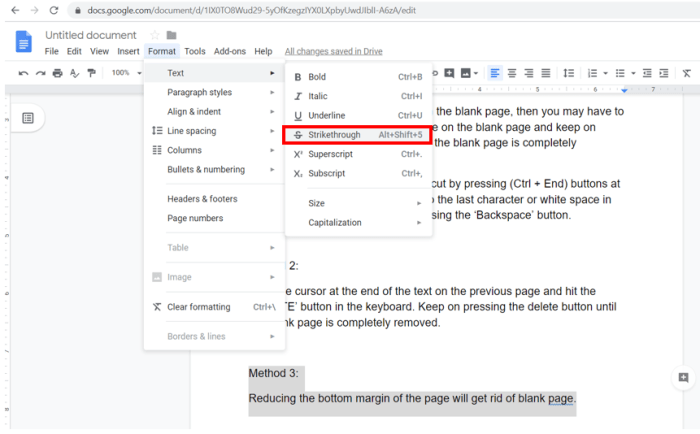Select Strikethrough in Text submenu
Viewport: 700px width, 434px height.
click(358, 135)
